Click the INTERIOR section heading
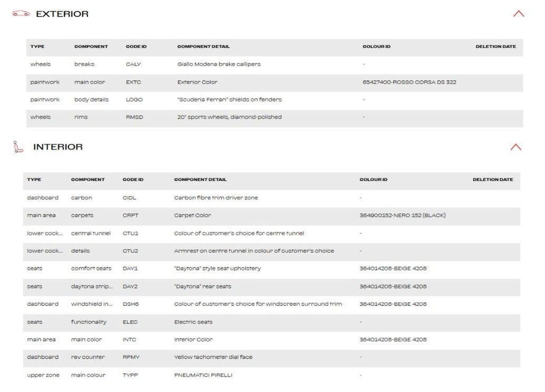 click(58, 147)
